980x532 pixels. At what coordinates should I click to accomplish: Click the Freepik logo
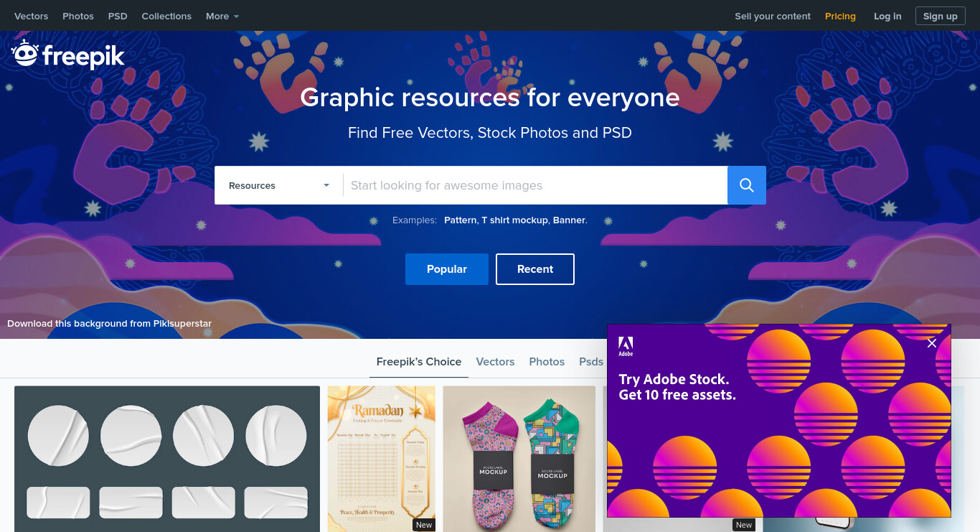point(68,55)
